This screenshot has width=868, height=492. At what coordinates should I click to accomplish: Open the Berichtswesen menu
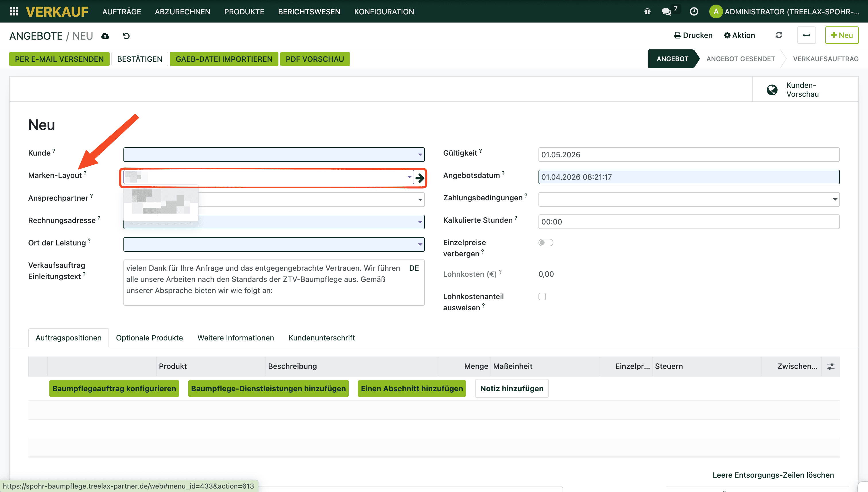309,11
